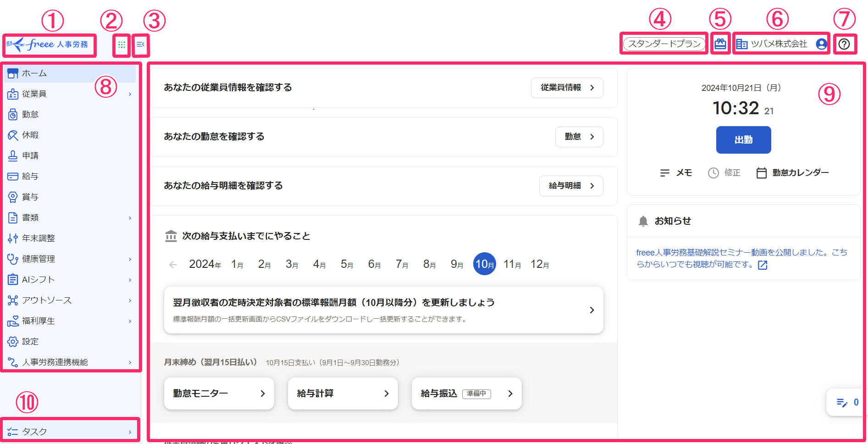
Task: Click the bell icon next to お知らせ
Action: [643, 221]
